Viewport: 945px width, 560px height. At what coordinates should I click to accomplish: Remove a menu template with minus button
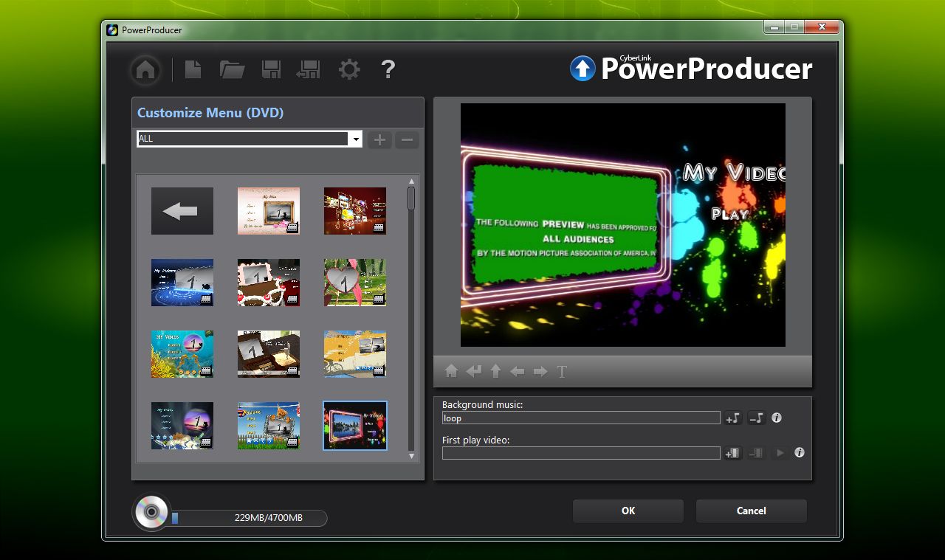point(407,139)
